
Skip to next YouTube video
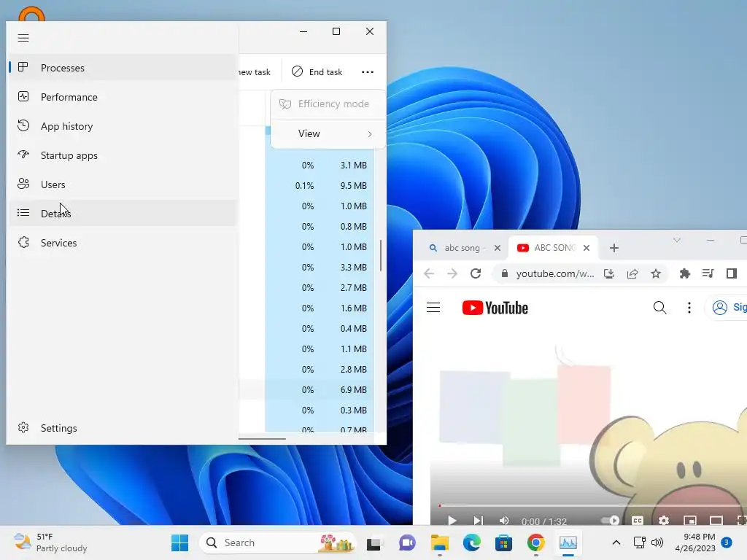click(479, 521)
